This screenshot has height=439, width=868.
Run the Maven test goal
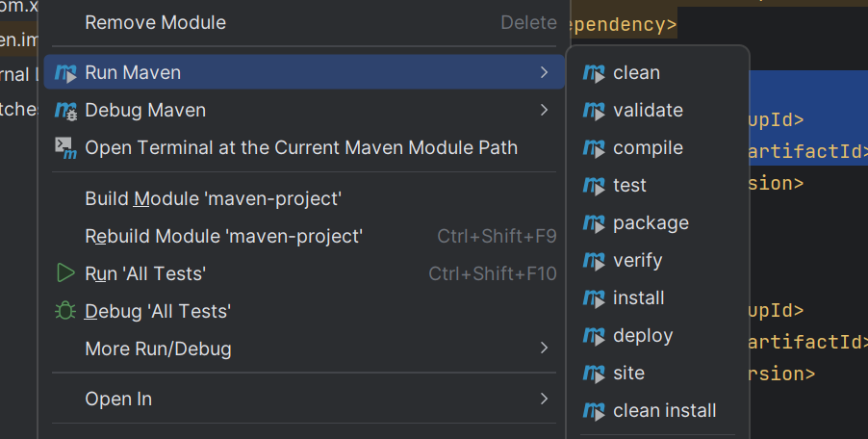(629, 186)
